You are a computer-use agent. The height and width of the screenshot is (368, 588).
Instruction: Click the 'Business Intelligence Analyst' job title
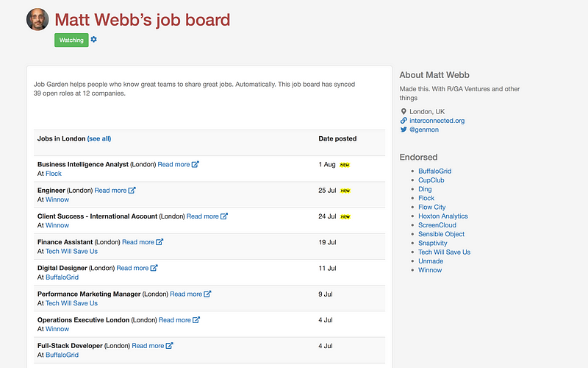coord(83,164)
